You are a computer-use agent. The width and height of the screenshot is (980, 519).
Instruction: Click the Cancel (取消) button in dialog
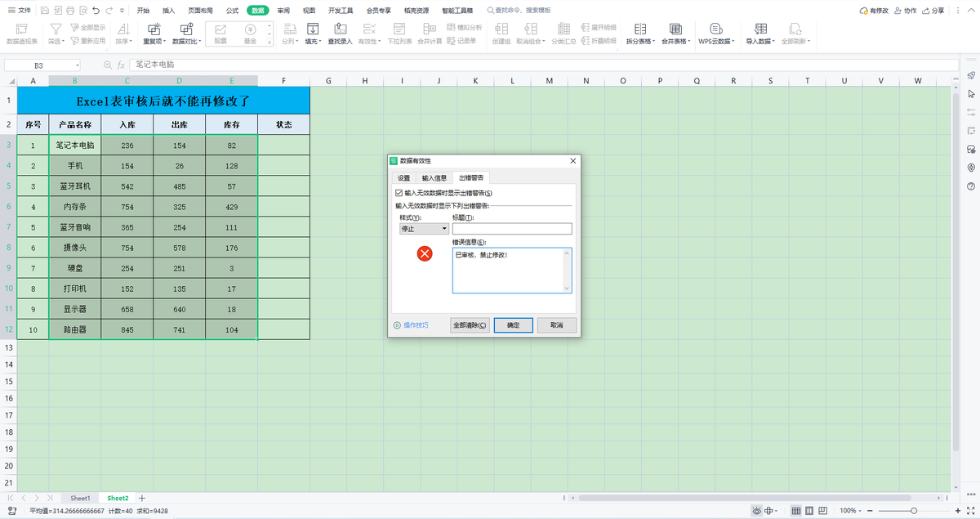557,325
